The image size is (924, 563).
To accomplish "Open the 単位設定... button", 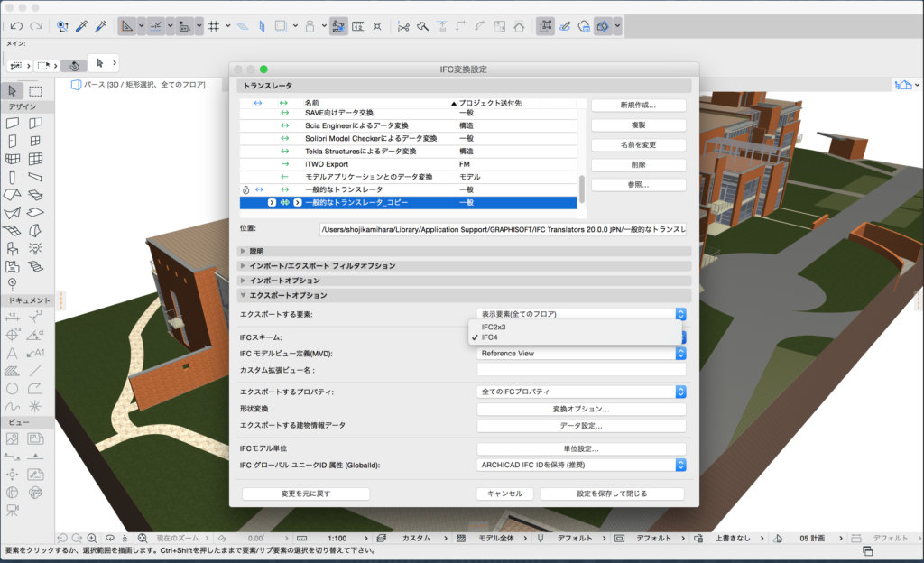I will (x=581, y=448).
